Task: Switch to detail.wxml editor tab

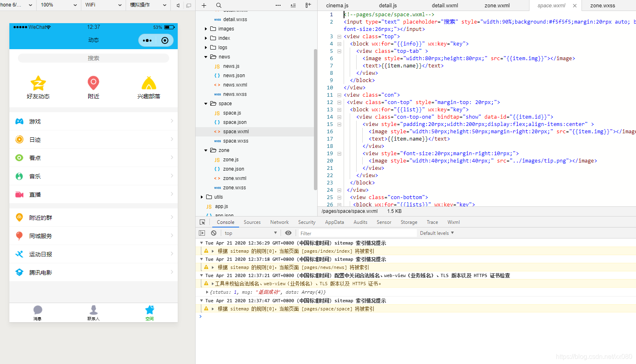Action: (444, 5)
